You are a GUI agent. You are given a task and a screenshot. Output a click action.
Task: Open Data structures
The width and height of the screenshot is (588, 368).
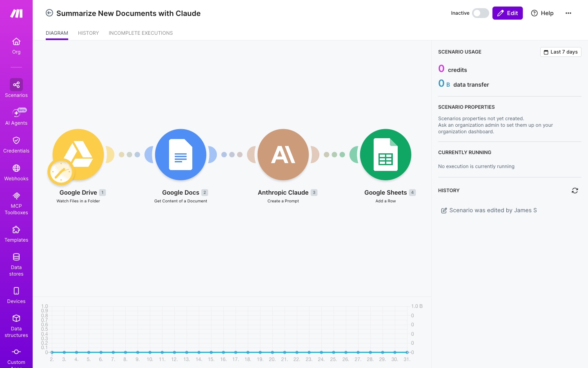coord(16,326)
